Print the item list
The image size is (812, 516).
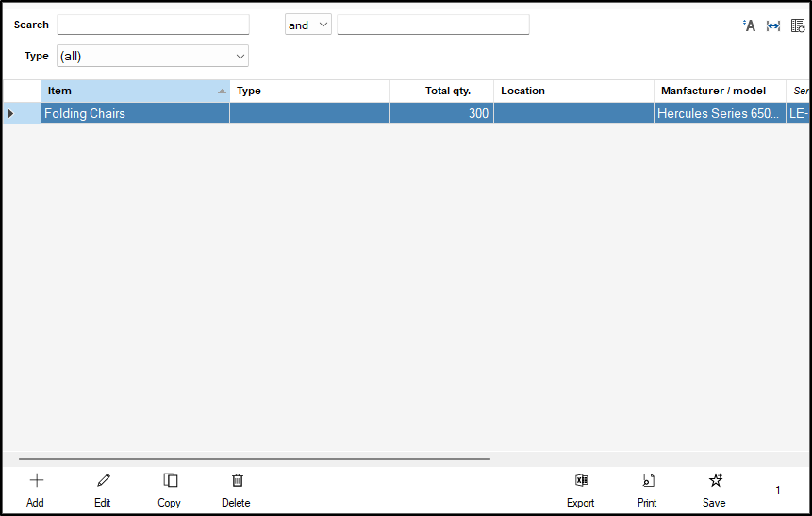click(x=647, y=489)
